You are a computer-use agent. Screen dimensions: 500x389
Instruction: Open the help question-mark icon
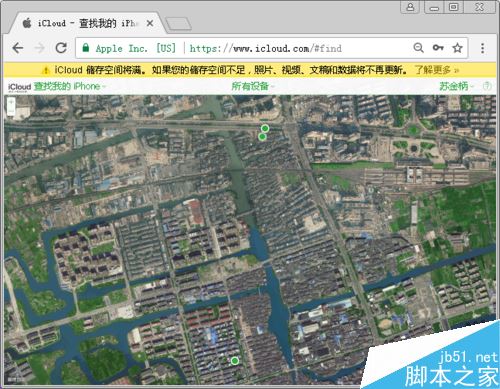(x=487, y=86)
